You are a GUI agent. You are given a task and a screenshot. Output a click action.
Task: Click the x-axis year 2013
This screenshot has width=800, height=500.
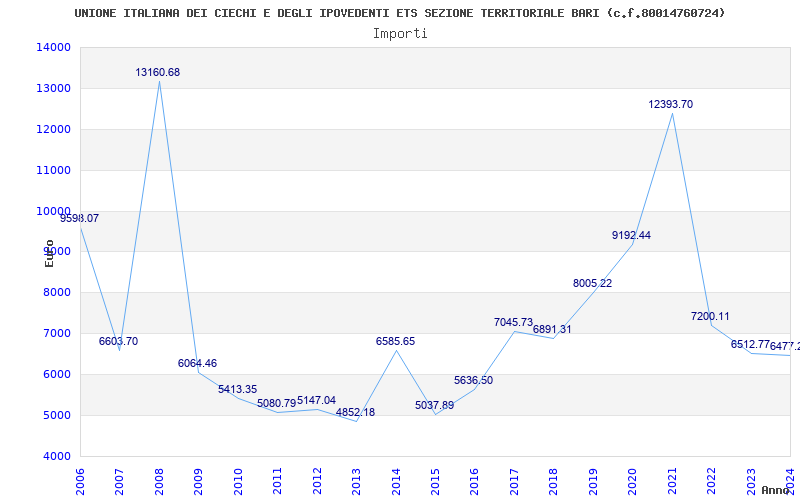(357, 482)
